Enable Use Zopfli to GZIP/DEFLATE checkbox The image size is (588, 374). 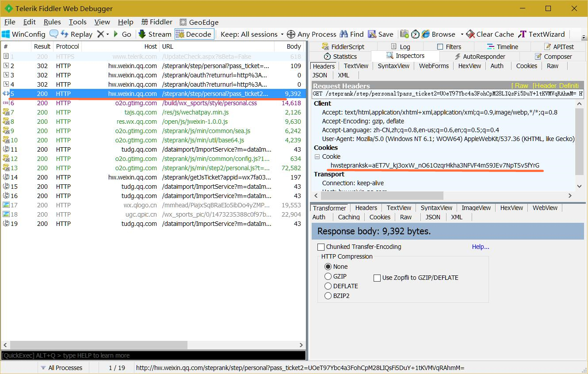377,278
